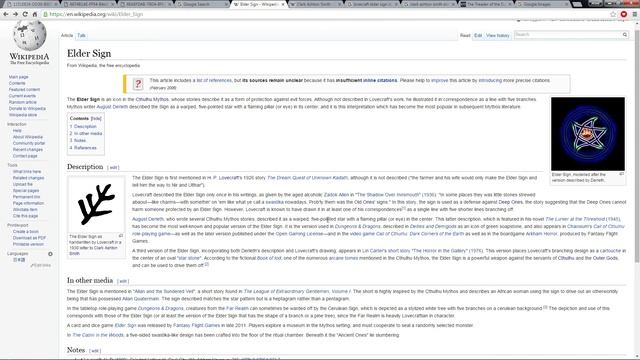Open The Cabin in the Woods link

(98, 335)
